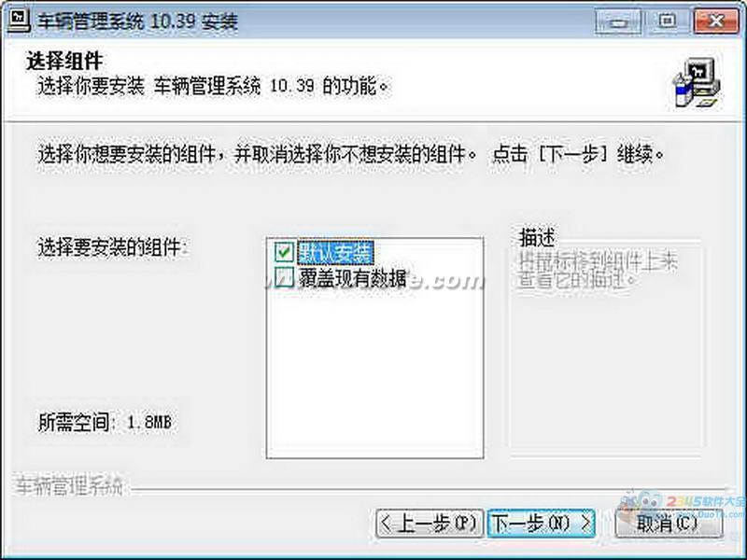Screen dimensions: 747x560
Task: Check the 覆盖现有数据 checkbox
Action: coord(284,276)
